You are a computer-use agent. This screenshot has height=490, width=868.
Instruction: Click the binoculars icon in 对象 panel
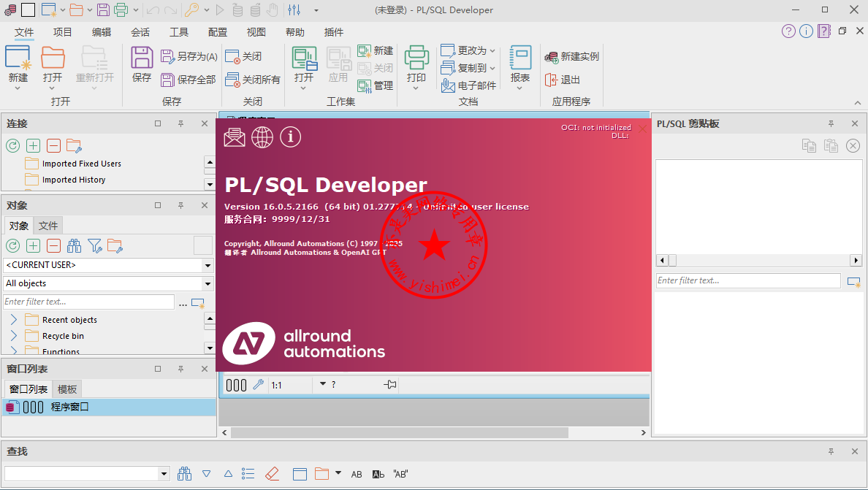pos(75,245)
